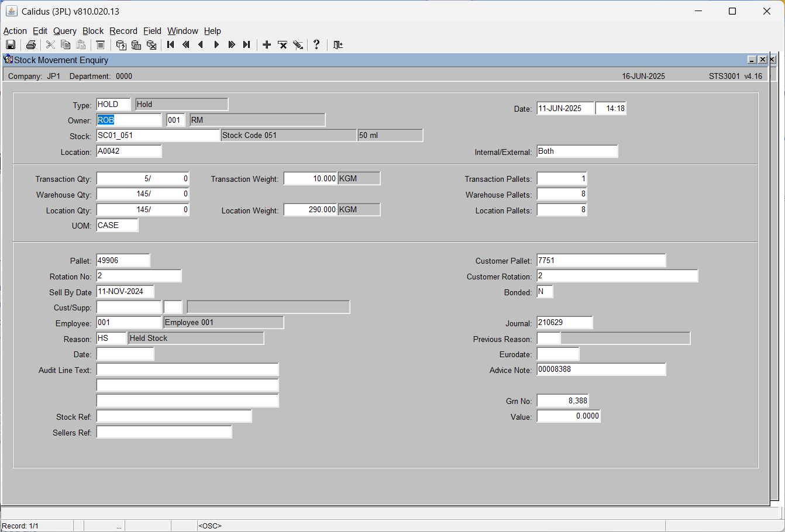Click the Cancel Query database icon
This screenshot has width=785, height=532.
(152, 45)
